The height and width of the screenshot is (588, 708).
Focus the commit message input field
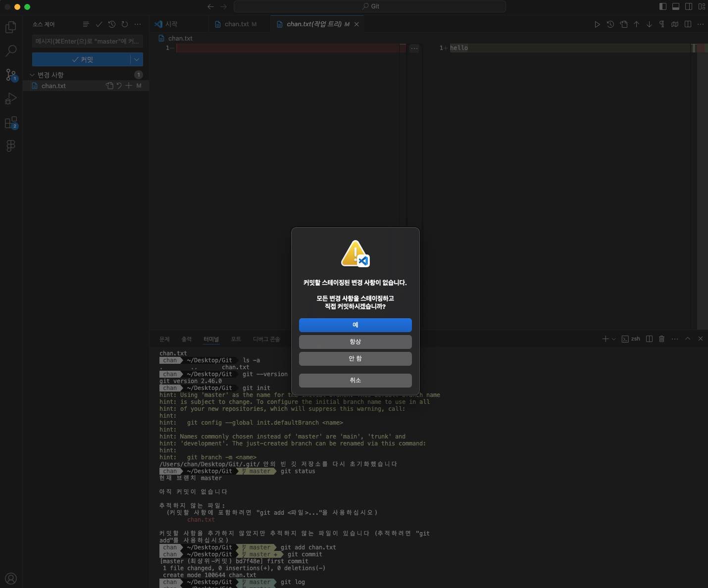(88, 42)
